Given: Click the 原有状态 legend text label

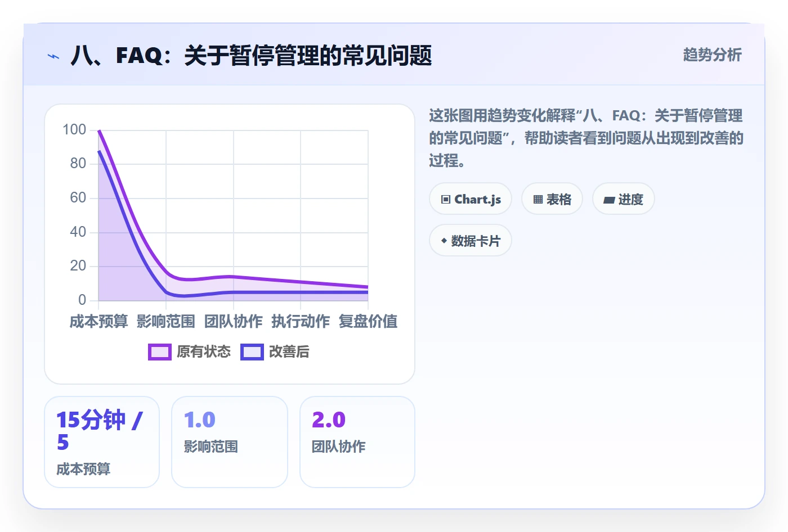Looking at the screenshot, I should click(204, 352).
